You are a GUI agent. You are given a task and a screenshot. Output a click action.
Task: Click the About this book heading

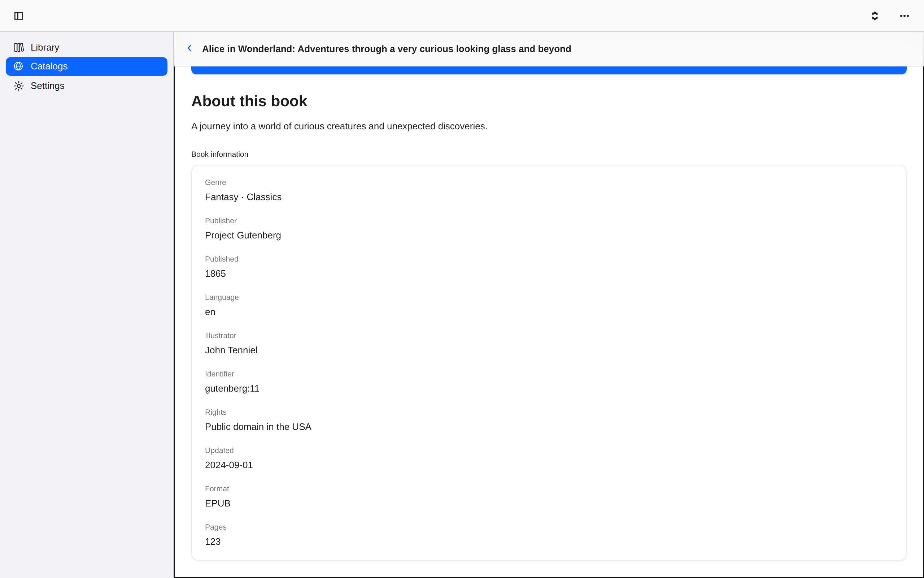tap(249, 101)
